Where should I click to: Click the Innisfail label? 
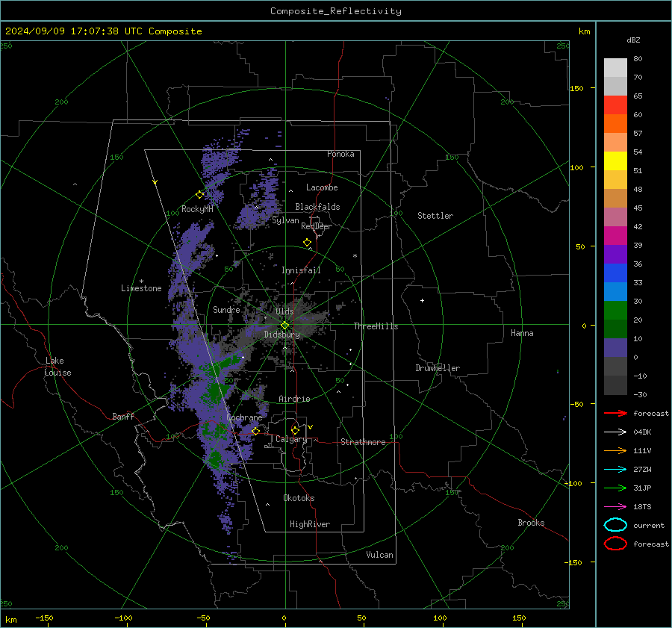click(301, 270)
